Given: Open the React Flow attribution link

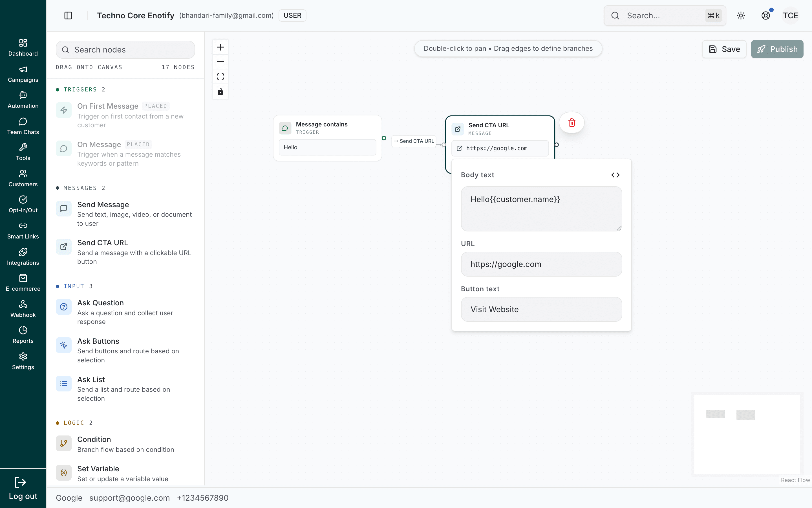Looking at the screenshot, I should (x=795, y=480).
